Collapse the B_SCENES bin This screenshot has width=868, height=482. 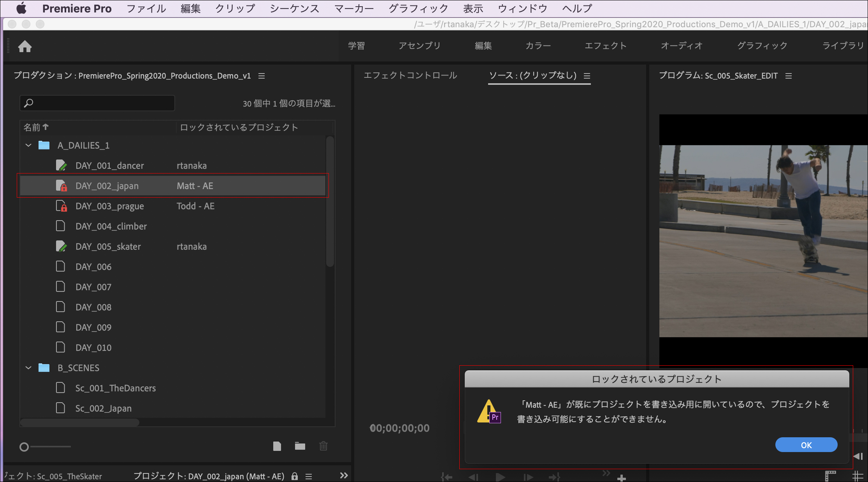pyautogui.click(x=28, y=368)
